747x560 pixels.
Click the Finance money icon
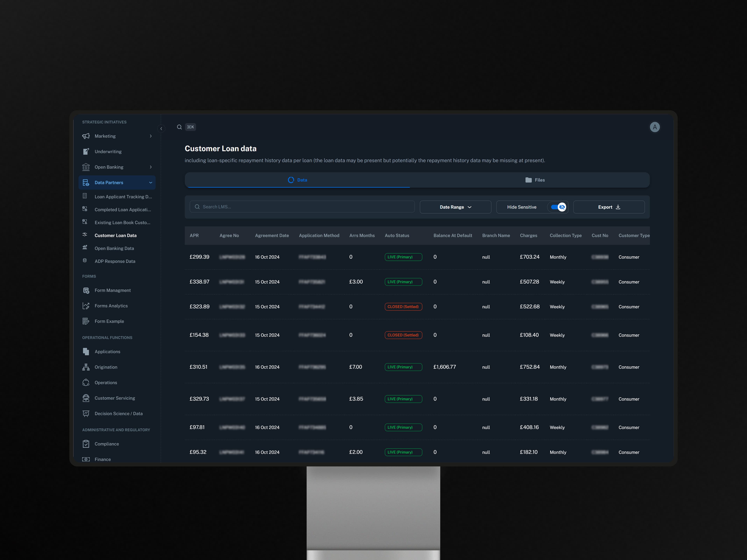click(x=86, y=459)
